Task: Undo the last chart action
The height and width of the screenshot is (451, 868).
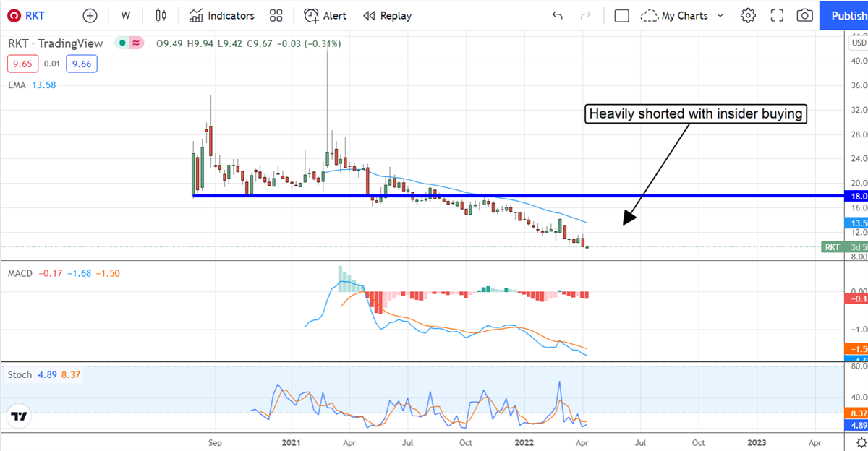Action: pos(557,15)
